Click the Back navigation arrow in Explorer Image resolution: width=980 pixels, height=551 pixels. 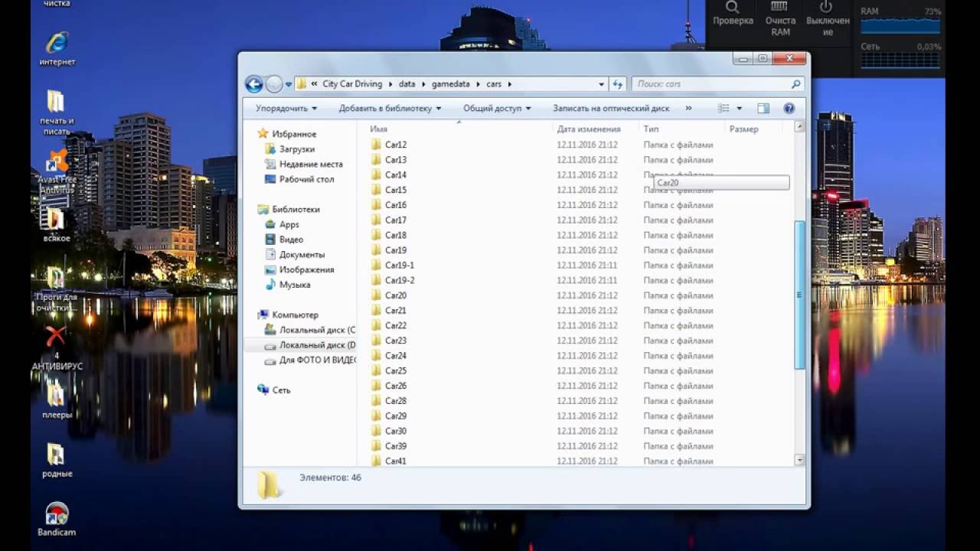[x=253, y=84]
